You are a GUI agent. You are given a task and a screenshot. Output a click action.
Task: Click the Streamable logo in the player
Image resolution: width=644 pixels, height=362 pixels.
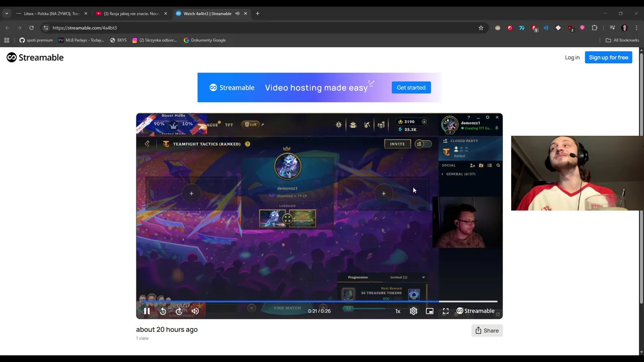[x=475, y=311]
